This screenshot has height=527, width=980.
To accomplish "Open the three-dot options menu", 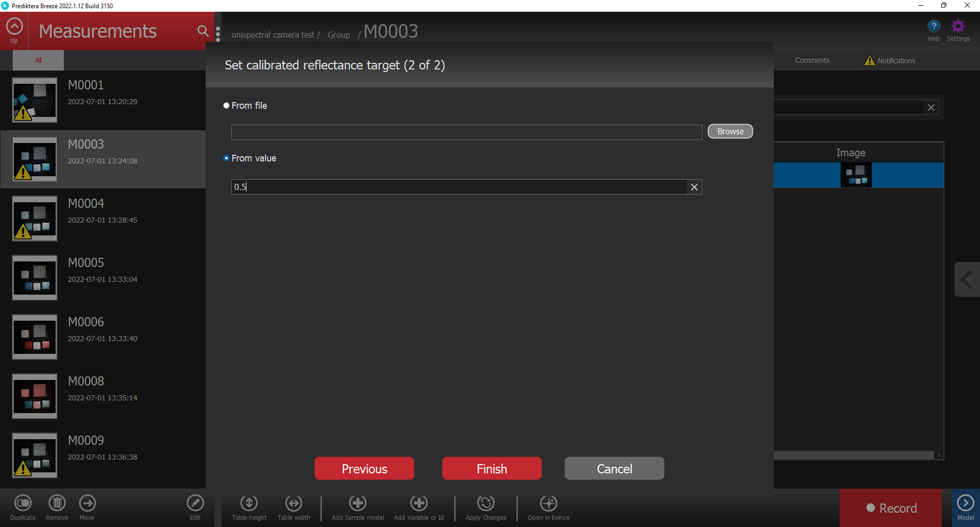I will (x=218, y=34).
